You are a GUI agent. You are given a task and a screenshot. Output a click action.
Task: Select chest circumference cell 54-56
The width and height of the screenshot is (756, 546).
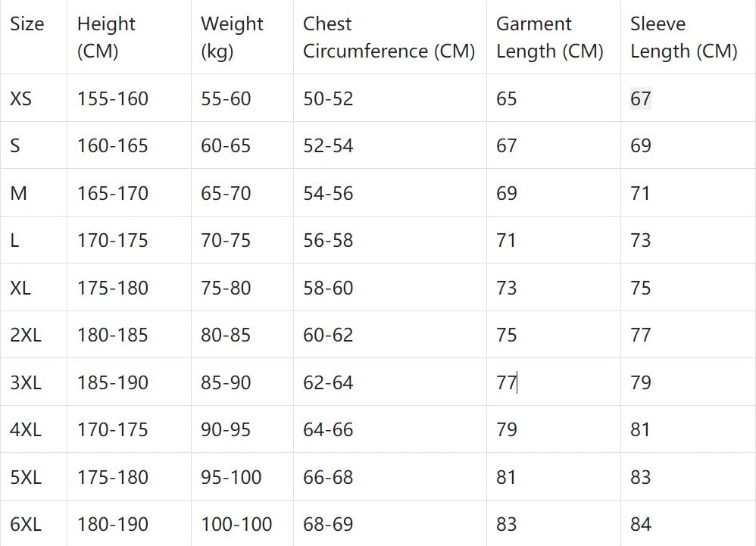pyautogui.click(x=328, y=193)
